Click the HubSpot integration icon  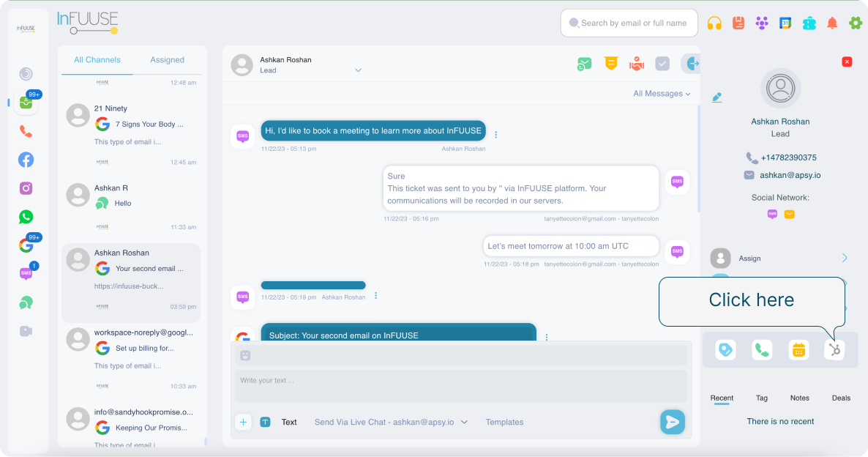834,350
